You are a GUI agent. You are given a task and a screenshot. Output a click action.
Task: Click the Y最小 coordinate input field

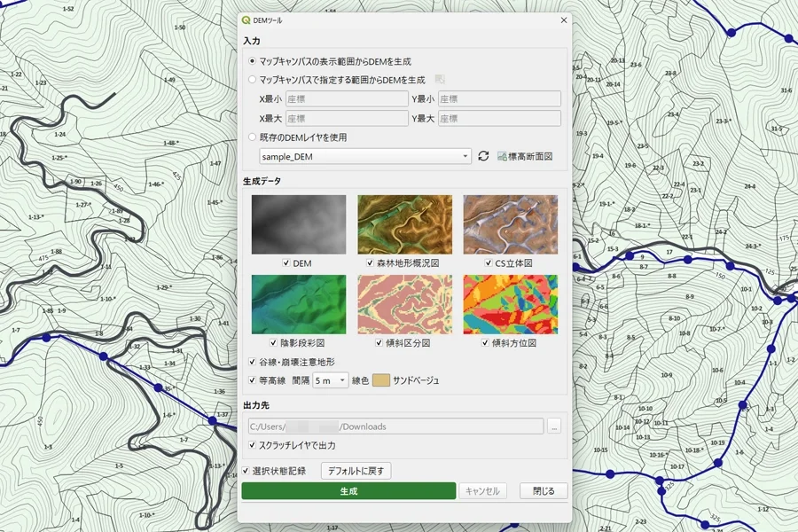tap(500, 98)
